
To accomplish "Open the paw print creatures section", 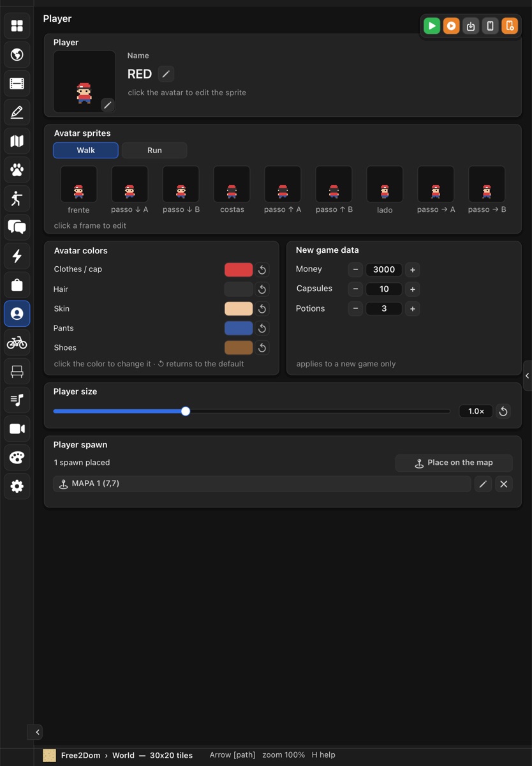I will point(17,170).
